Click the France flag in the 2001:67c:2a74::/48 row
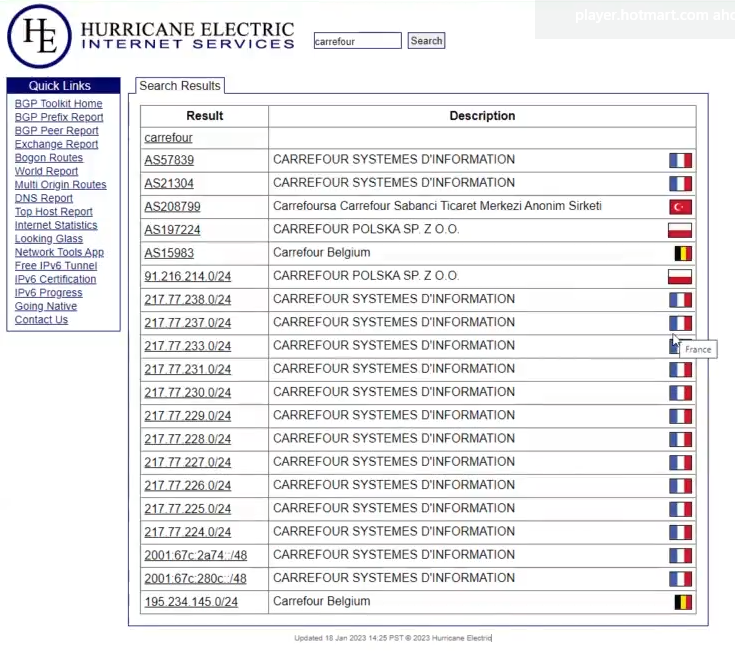Screen dimensions: 735x656 [x=680, y=556]
